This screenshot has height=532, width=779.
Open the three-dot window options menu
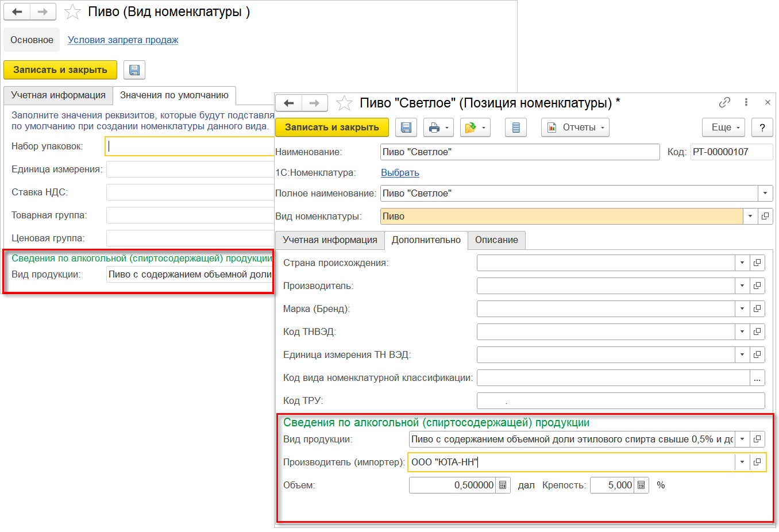(x=746, y=102)
